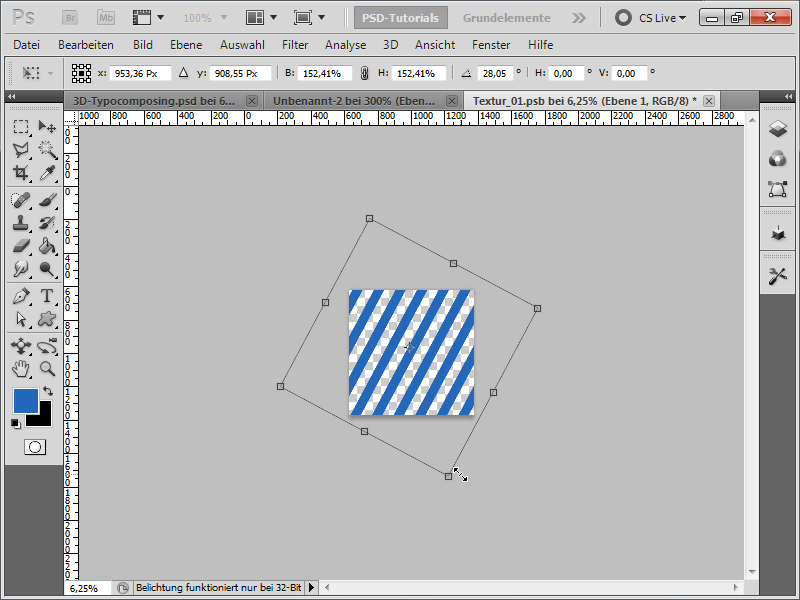Expand the status bar info menu arrow
This screenshot has height=600, width=800.
coord(311,588)
